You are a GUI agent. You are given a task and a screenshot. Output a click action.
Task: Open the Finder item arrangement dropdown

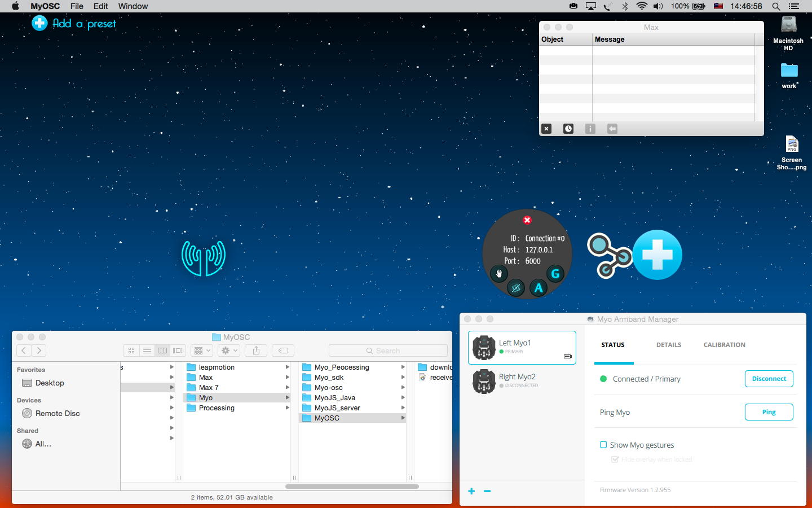(201, 351)
